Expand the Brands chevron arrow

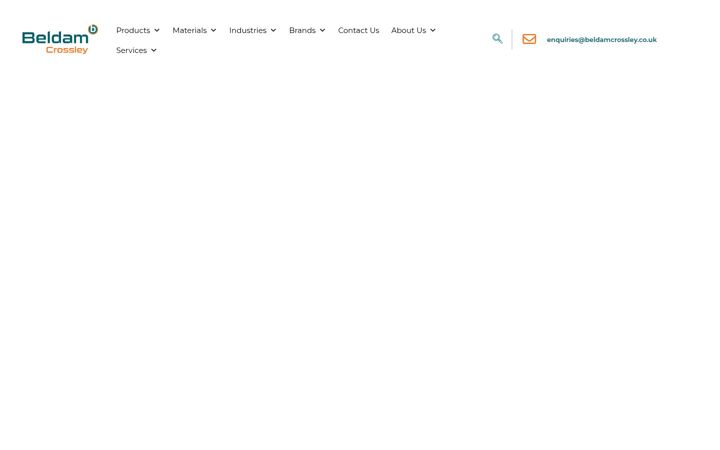coord(322,30)
